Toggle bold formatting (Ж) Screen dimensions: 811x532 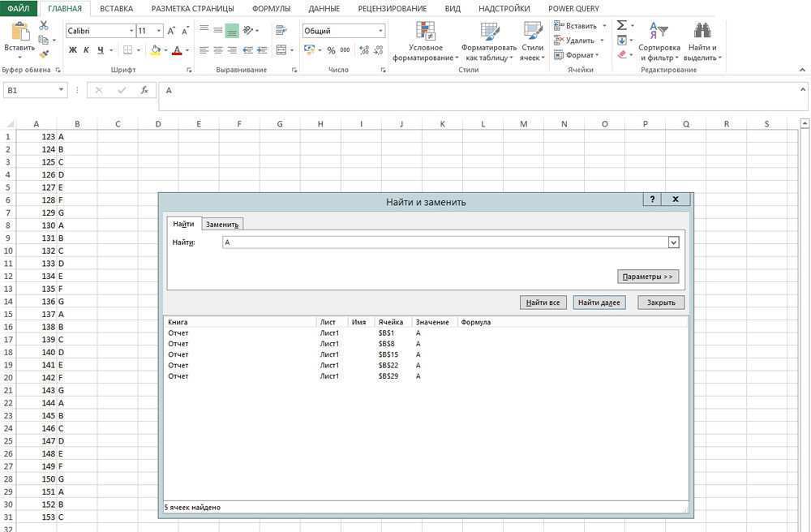click(73, 50)
